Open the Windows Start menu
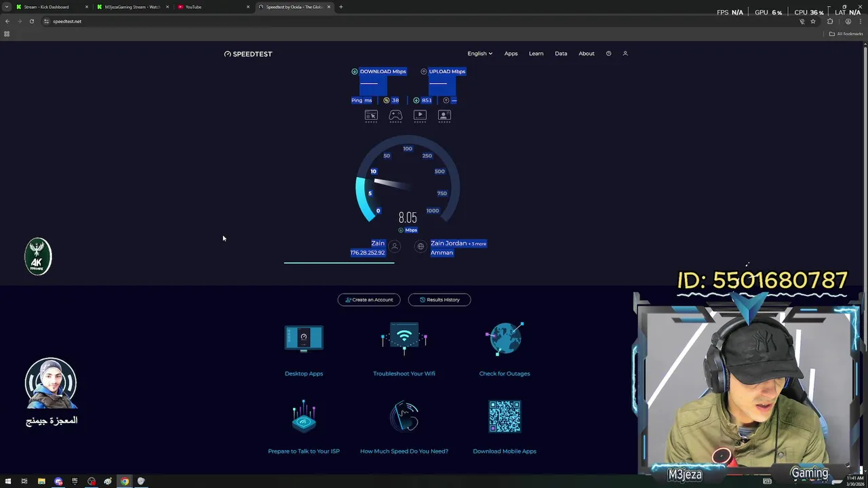The width and height of the screenshot is (868, 488). pyautogui.click(x=7, y=481)
